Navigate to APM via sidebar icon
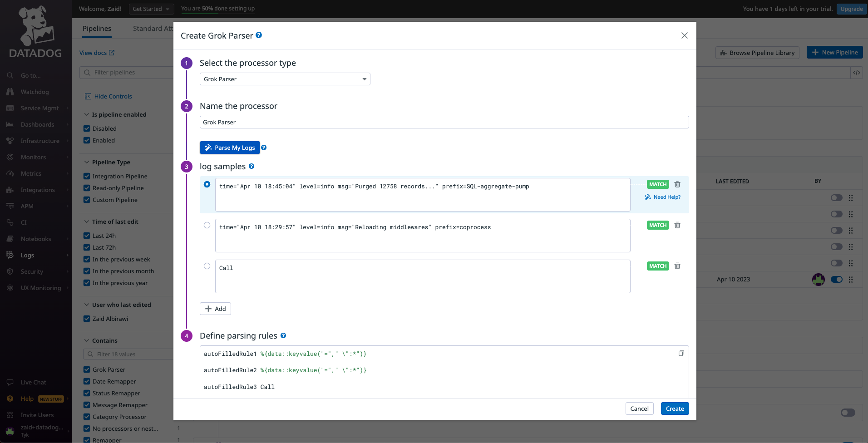This screenshot has height=443, width=868. (x=27, y=206)
